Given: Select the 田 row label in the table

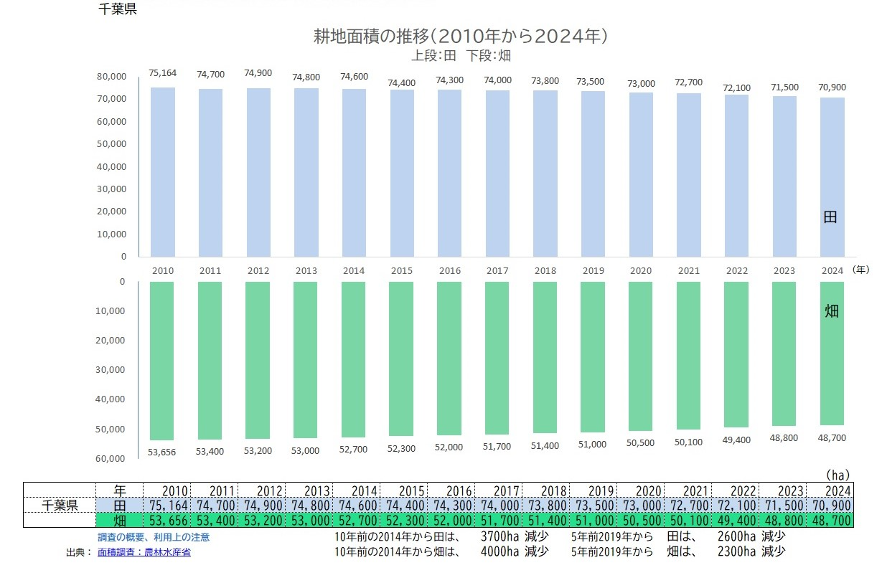Looking at the screenshot, I should (x=120, y=506).
